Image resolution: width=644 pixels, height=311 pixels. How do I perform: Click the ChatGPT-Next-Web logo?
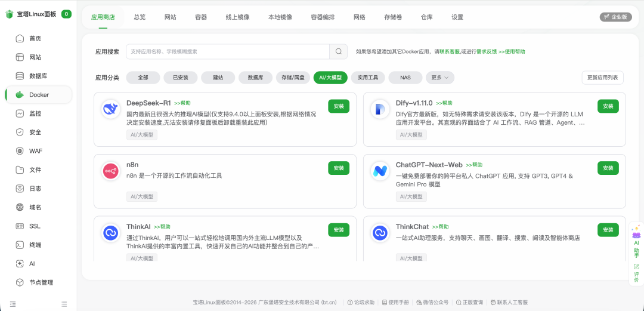click(379, 171)
